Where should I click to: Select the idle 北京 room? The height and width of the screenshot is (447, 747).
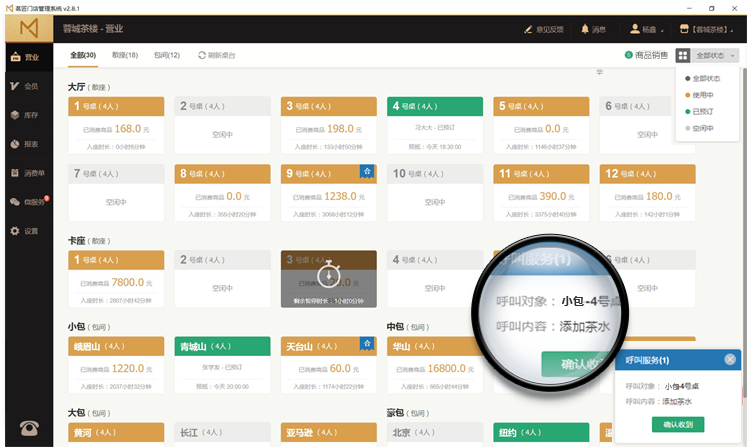(435, 435)
